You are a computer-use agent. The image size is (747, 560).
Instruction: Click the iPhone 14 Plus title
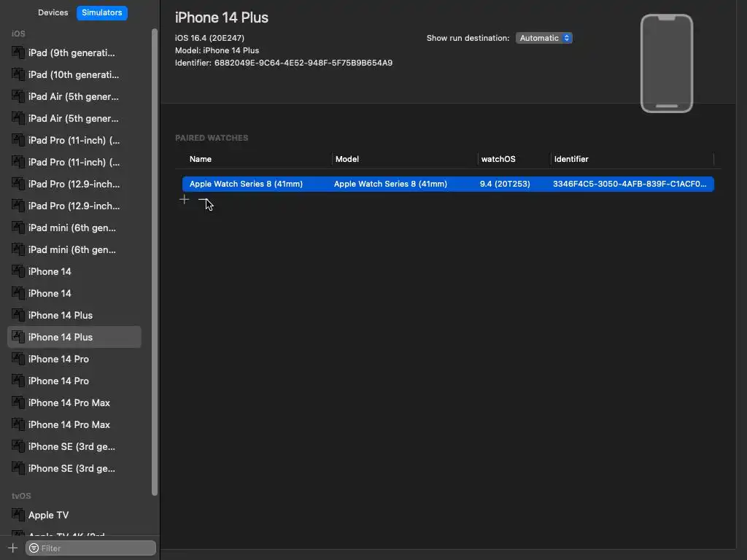(222, 17)
